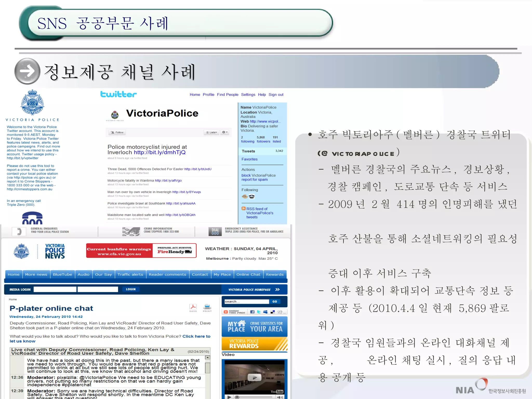This screenshot has width=532, height=399.
Task: Click the Favorites link
Action: tap(249, 159)
